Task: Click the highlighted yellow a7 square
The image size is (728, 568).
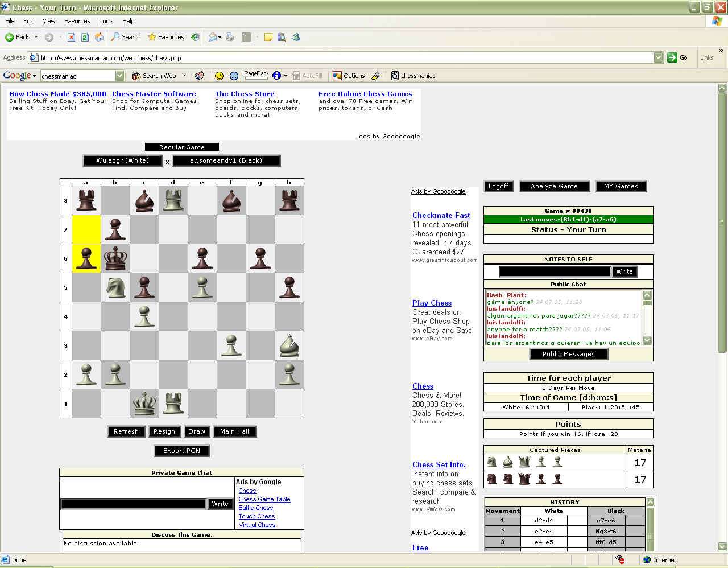Action: pos(86,229)
